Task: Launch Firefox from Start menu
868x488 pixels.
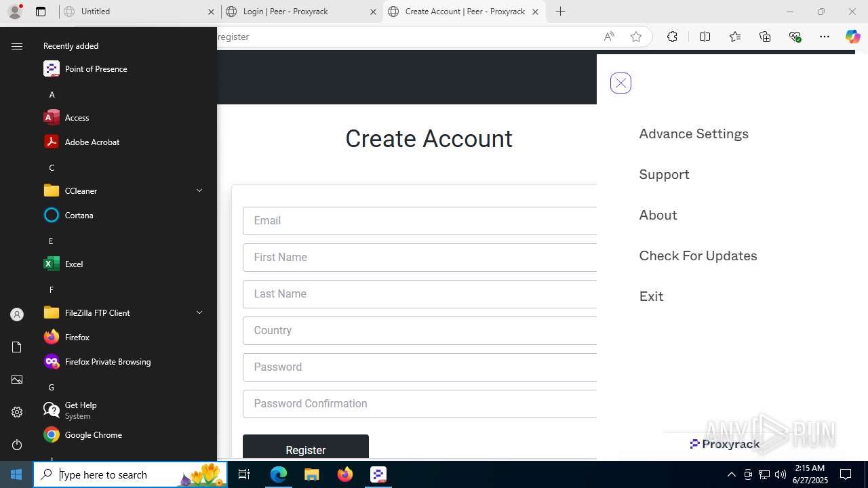Action: (x=125, y=337)
